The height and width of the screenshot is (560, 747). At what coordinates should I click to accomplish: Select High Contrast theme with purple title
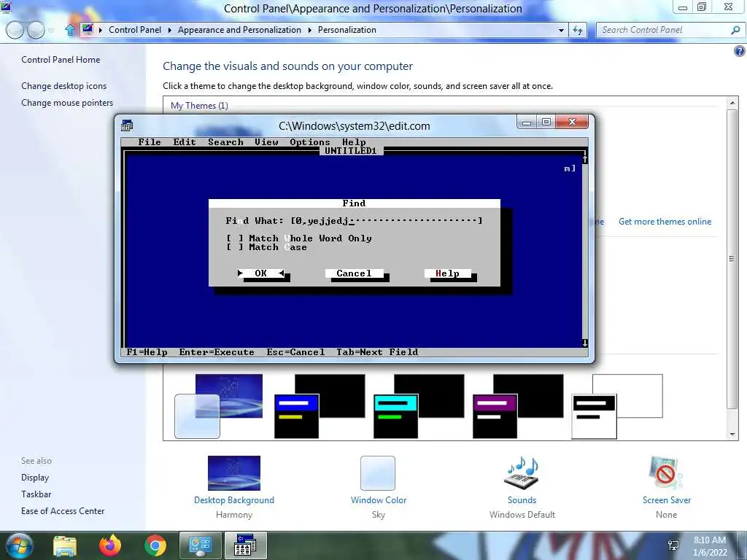tap(518, 406)
